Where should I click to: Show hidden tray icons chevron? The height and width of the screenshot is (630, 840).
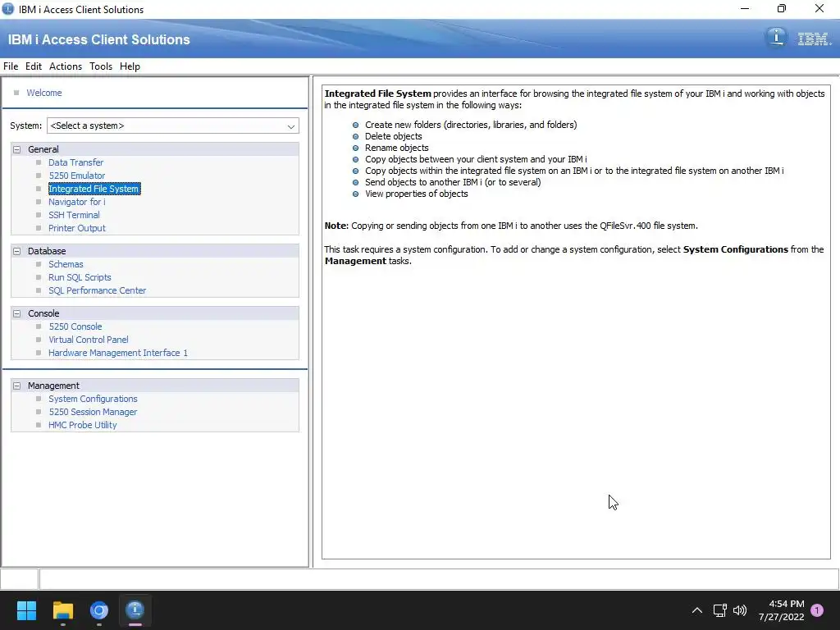coord(697,610)
